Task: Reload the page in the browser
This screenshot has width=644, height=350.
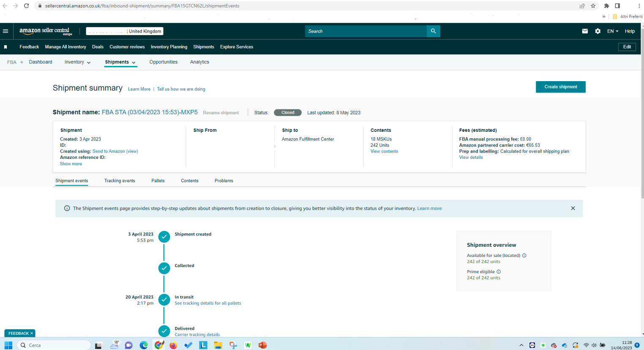Action: (26, 6)
